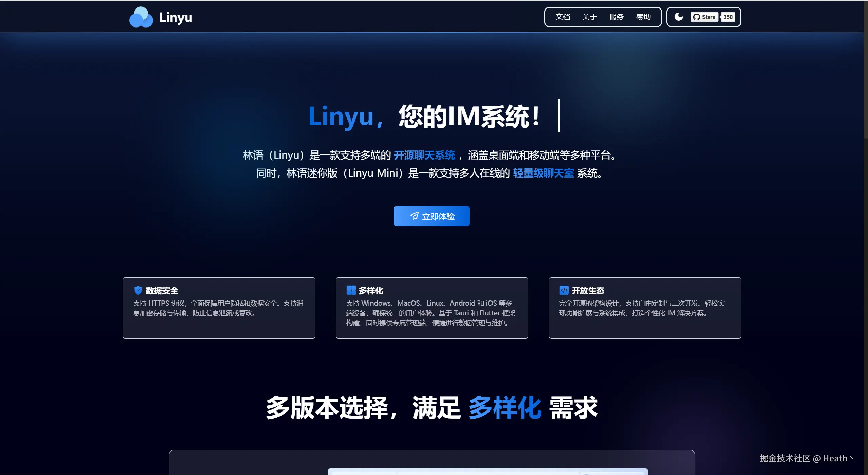Select the 服务 navigation item
The image size is (868, 475).
pos(616,17)
